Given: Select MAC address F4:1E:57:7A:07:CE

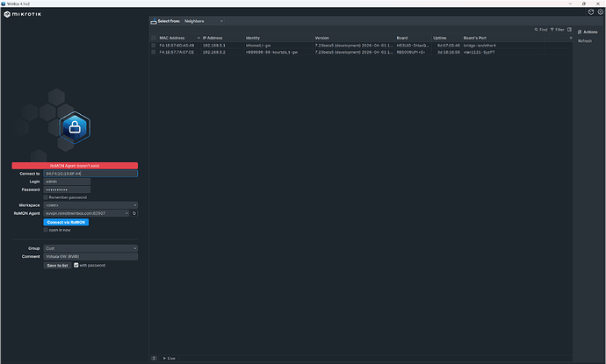Looking at the screenshot, I should [x=177, y=52].
